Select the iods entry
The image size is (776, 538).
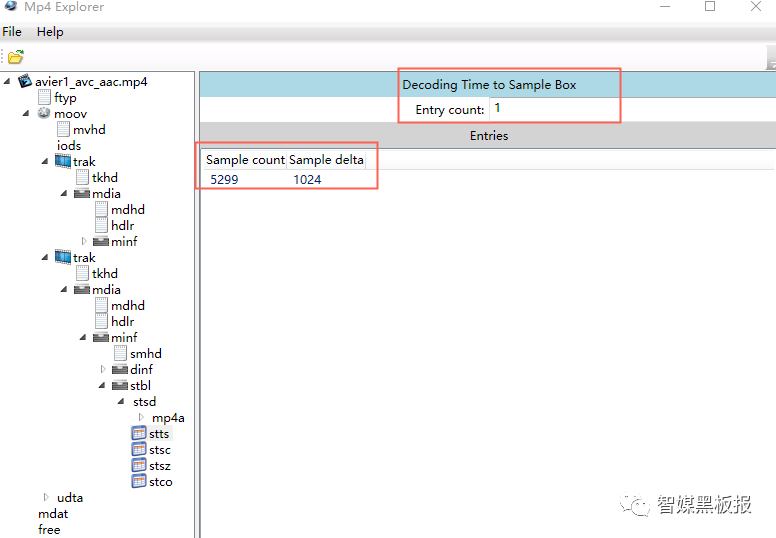pos(69,146)
